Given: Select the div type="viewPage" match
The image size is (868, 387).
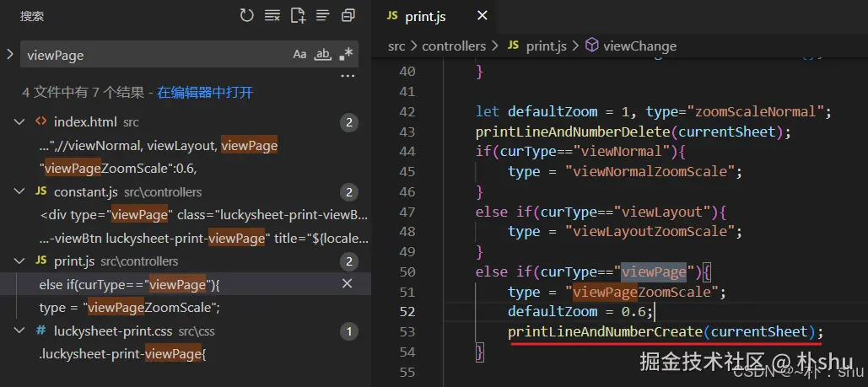Looking at the screenshot, I should 204,215.
